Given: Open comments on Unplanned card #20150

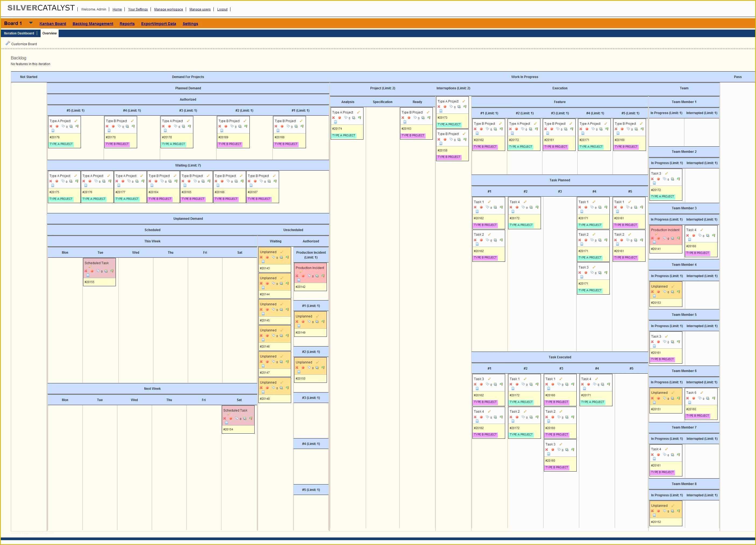Looking at the screenshot, I should pyautogui.click(x=309, y=367).
